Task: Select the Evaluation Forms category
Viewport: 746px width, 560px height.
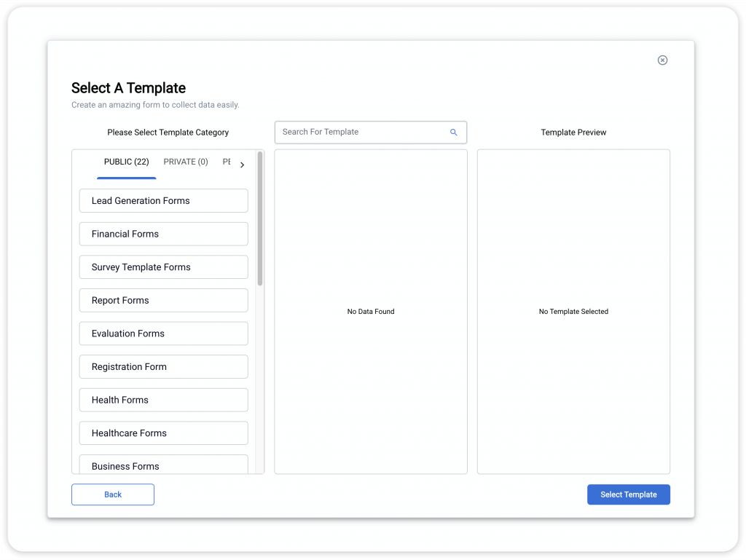Action: point(163,333)
